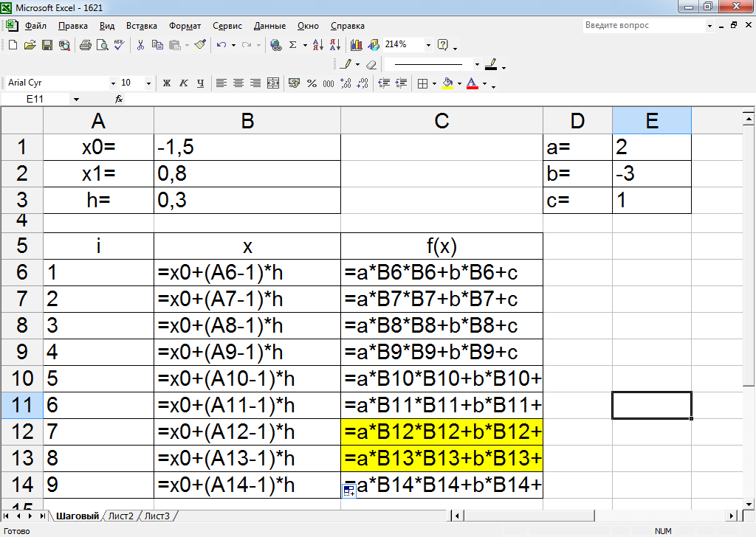Align cell text to the right

255,83
